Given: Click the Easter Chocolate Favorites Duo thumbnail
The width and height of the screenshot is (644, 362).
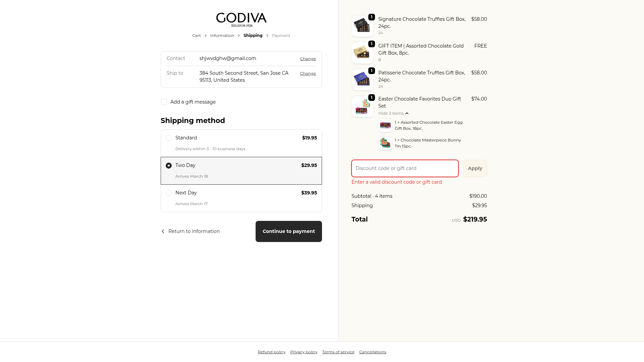Looking at the screenshot, I should pos(362,107).
